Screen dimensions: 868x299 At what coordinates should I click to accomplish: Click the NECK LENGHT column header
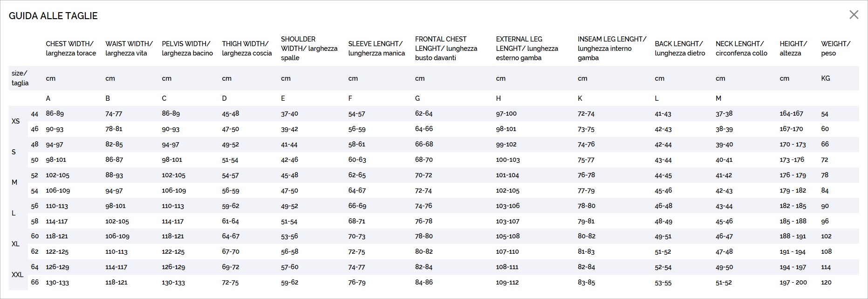(741, 49)
